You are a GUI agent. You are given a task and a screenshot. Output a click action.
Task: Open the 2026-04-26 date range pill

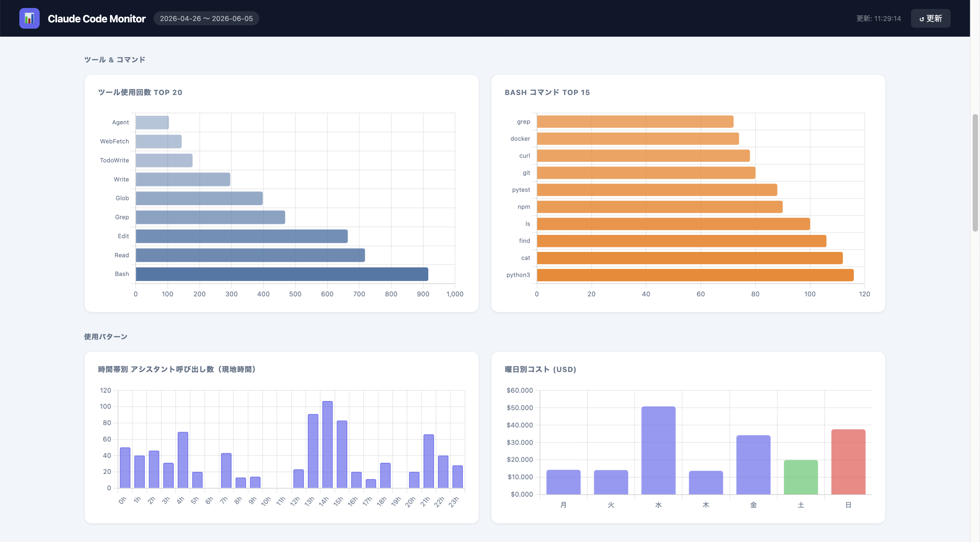click(x=206, y=18)
